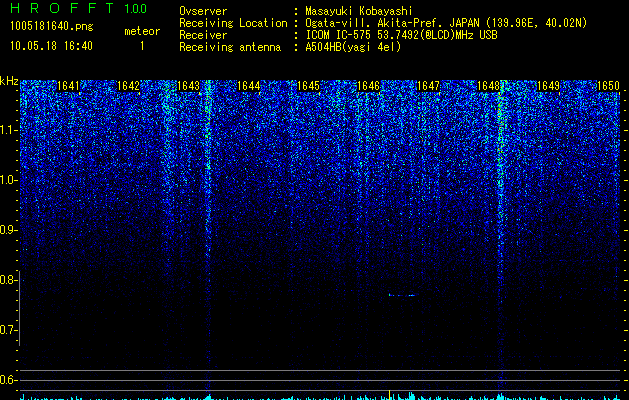Click the Receiving antenna label
629x400 pixels.
coord(230,47)
